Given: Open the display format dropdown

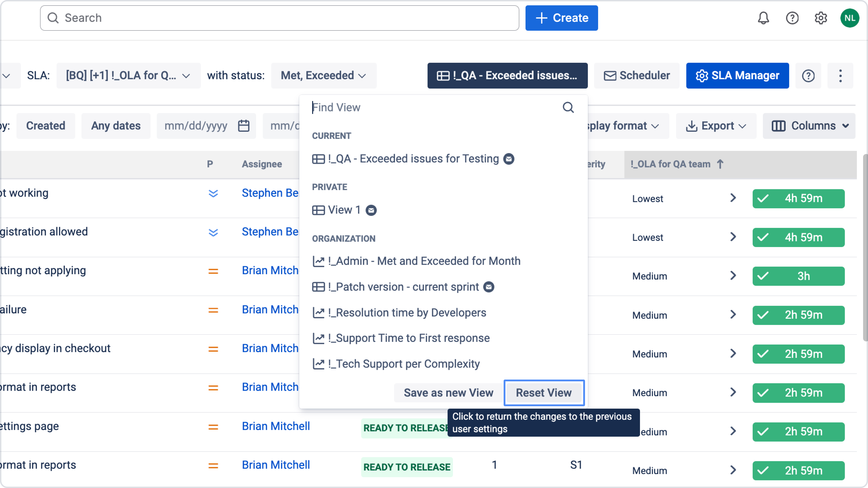Looking at the screenshot, I should pos(628,126).
